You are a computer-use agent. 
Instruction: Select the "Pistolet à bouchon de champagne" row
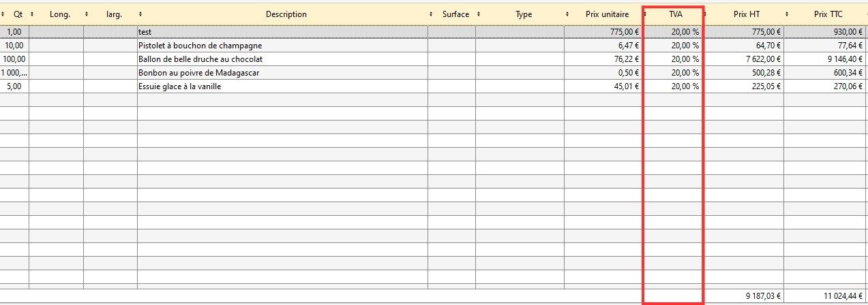[x=200, y=46]
